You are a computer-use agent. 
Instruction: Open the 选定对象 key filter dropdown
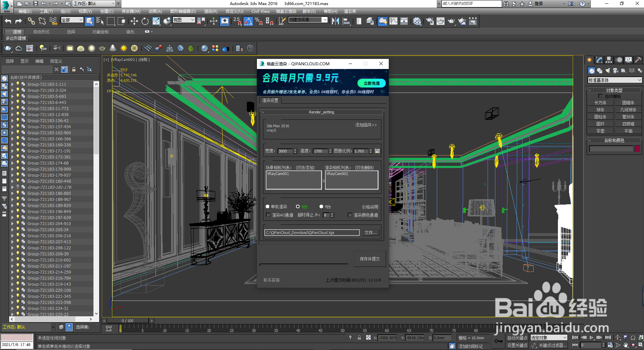point(549,338)
